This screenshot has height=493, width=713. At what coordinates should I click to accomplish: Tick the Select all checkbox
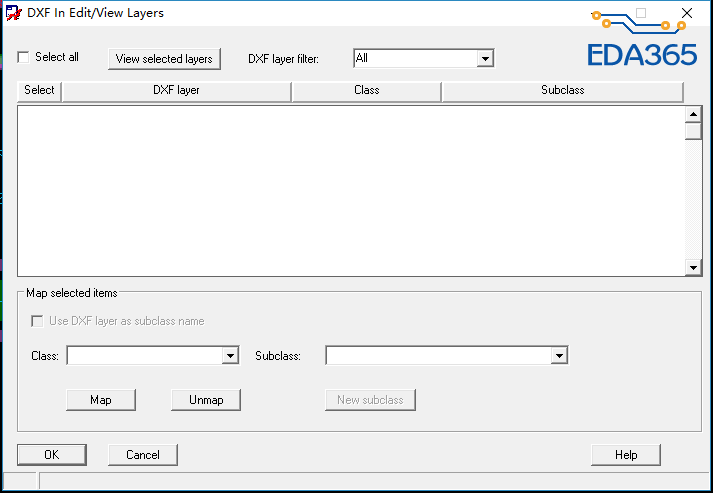[23, 57]
